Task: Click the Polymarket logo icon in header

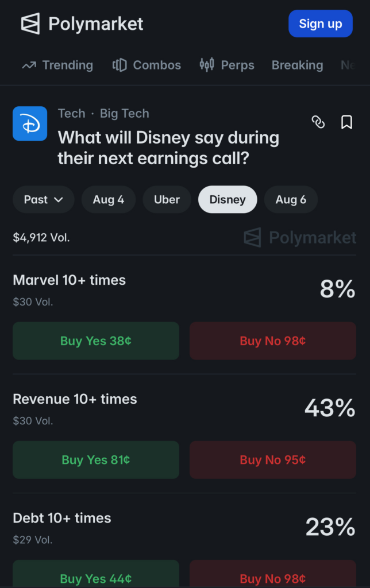Action: tap(30, 24)
